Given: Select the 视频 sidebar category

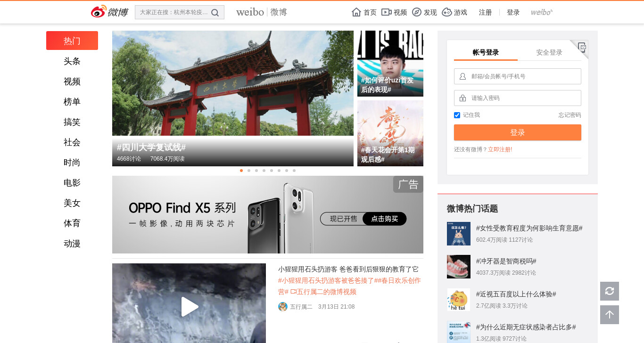Looking at the screenshot, I should click(x=72, y=82).
